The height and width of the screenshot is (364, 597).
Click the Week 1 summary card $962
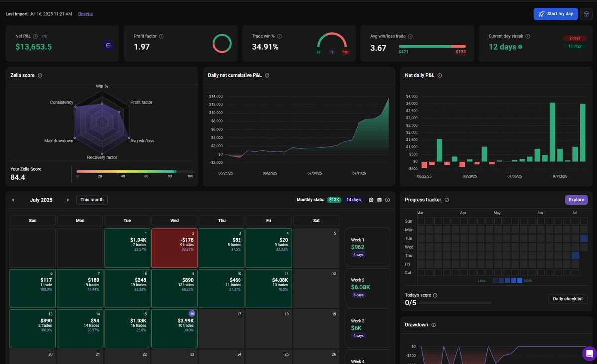point(368,247)
